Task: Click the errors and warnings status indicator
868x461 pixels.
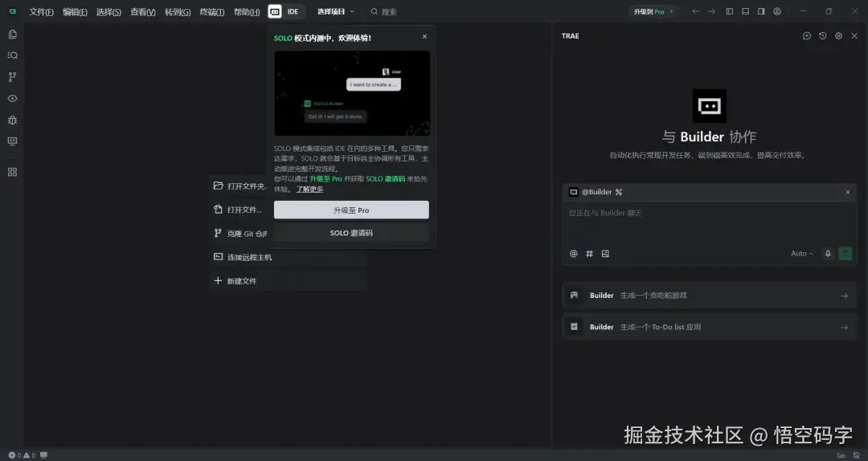Action: 22,455
